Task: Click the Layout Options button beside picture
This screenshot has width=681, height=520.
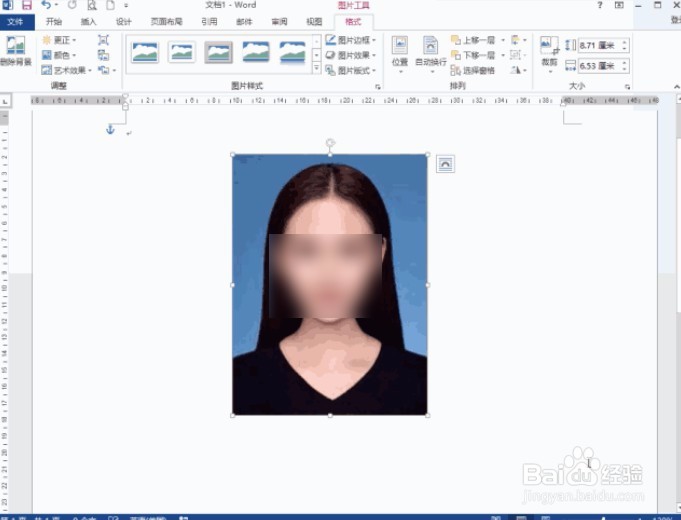Action: (x=446, y=164)
